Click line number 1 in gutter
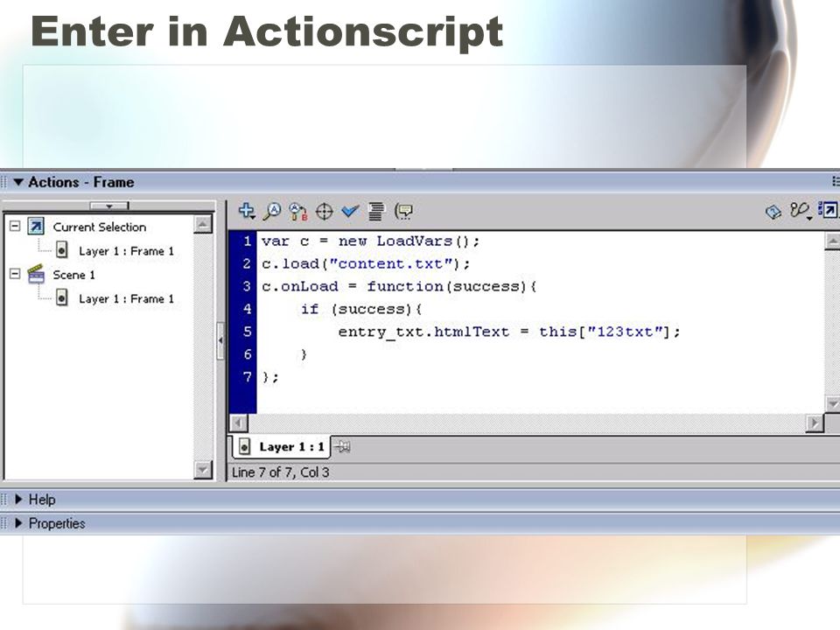This screenshot has width=840, height=630. [247, 241]
